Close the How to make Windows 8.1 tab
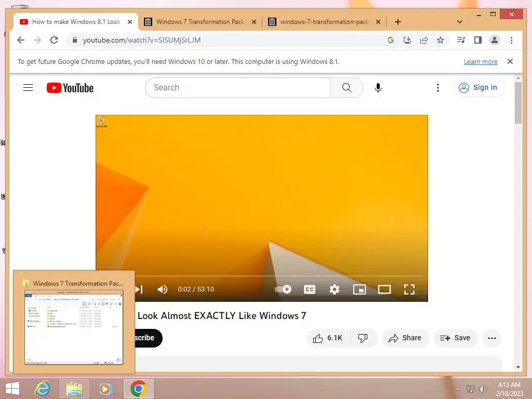The height and width of the screenshot is (399, 532). (x=129, y=22)
